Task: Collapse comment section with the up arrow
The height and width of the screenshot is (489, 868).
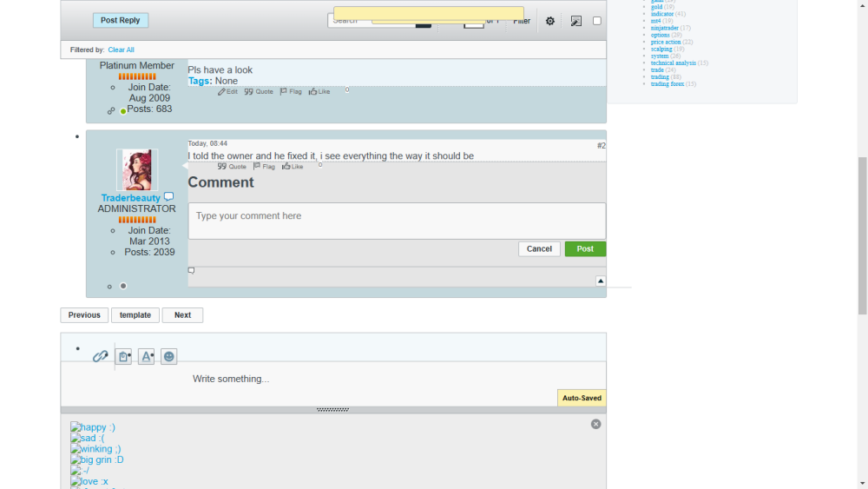Action: point(600,281)
